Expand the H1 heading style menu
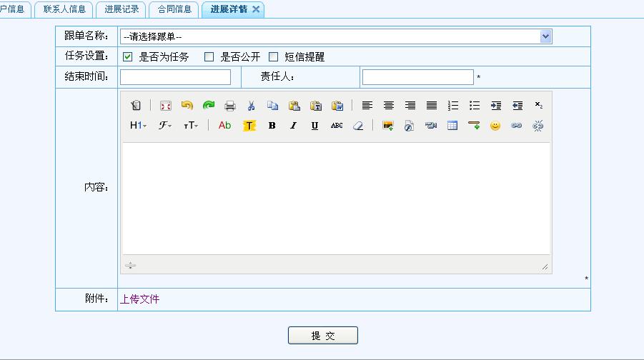The height and width of the screenshot is (360, 644). coord(138,126)
